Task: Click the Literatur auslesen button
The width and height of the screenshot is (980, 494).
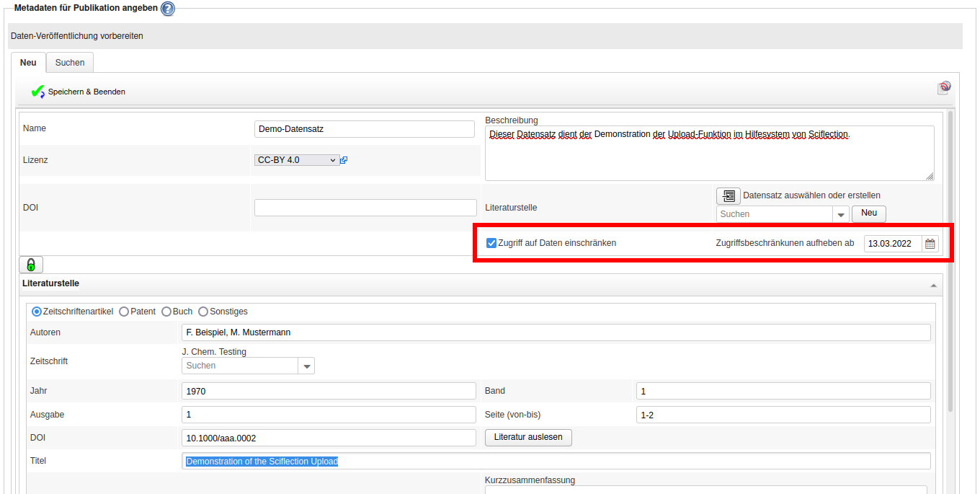Action: pos(528,438)
